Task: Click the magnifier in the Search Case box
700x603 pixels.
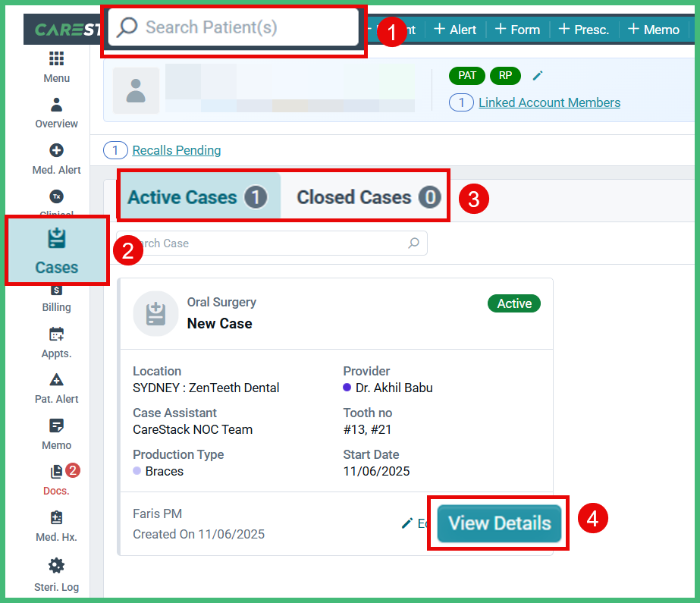Action: 413,243
